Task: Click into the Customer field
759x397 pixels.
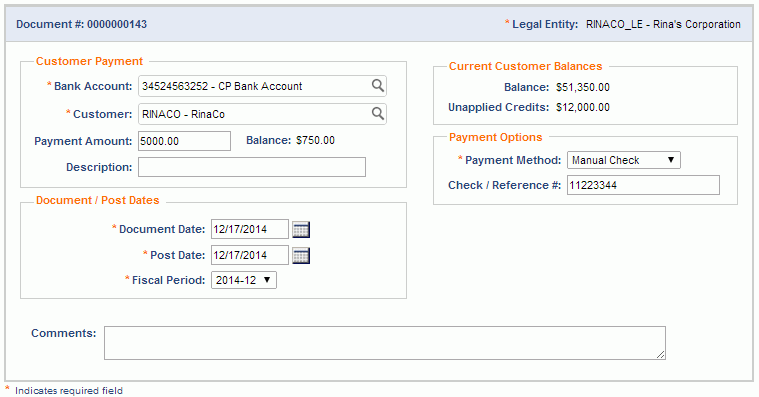Action: coord(262,114)
